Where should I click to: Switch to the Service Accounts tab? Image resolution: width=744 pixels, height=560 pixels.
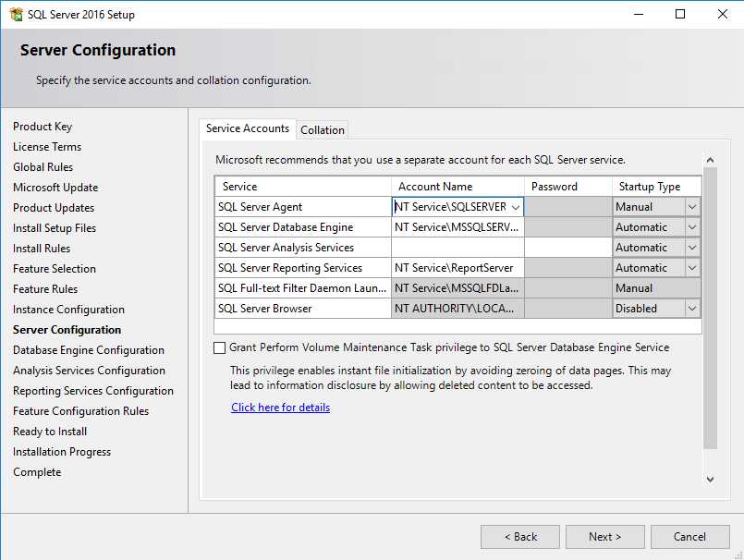248,128
